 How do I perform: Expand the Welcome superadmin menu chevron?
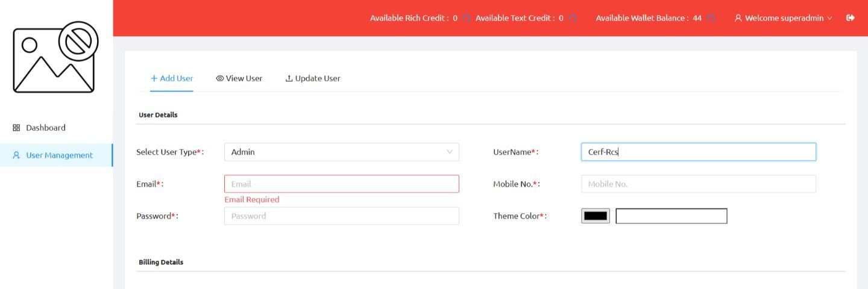[x=830, y=18]
